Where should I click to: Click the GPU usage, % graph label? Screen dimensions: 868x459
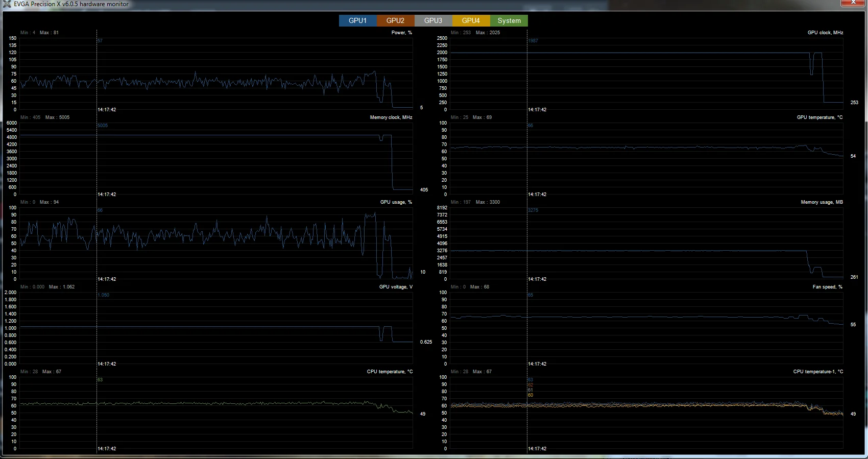click(396, 202)
